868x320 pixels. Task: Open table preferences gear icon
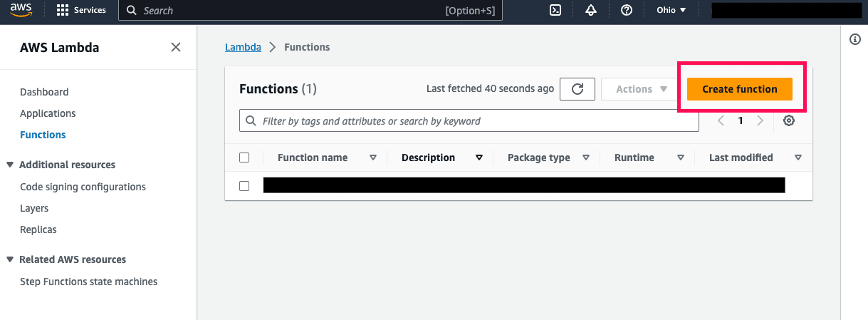pyautogui.click(x=788, y=120)
